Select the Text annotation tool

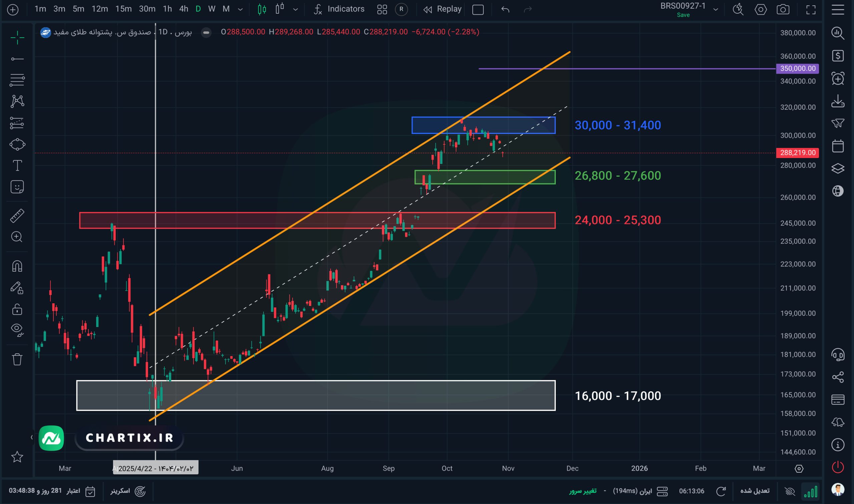point(17,166)
